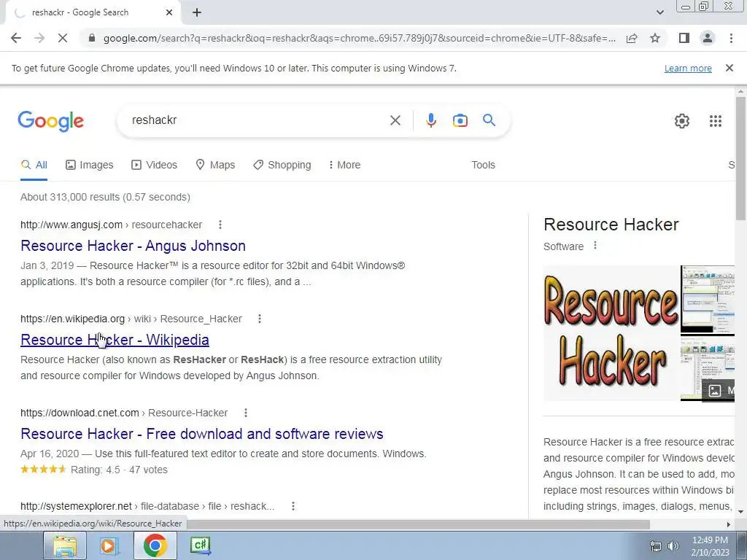Switch to the Maps tab
This screenshot has height=560, width=747.
(x=215, y=165)
